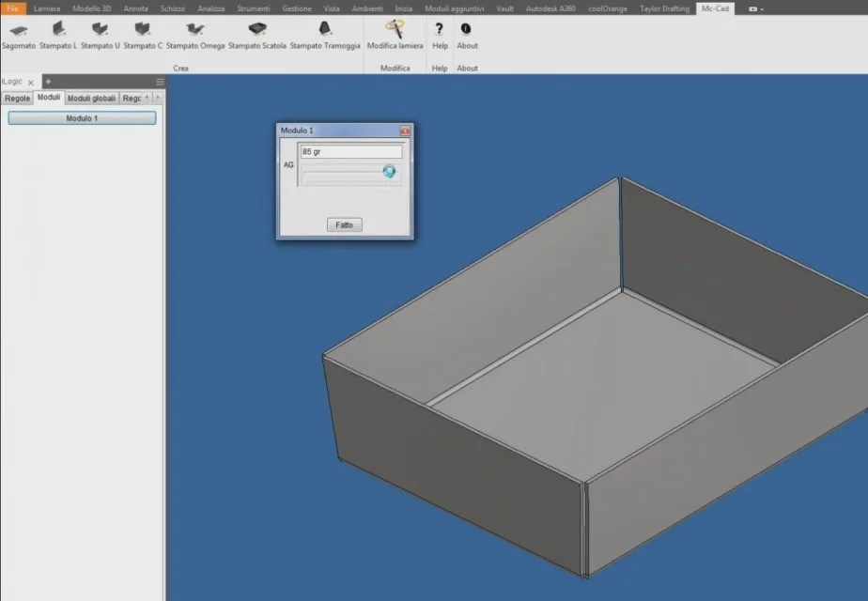Screen dimensions: 868x601
Task: Open the Lamiera ribbon tab
Action: [x=47, y=8]
